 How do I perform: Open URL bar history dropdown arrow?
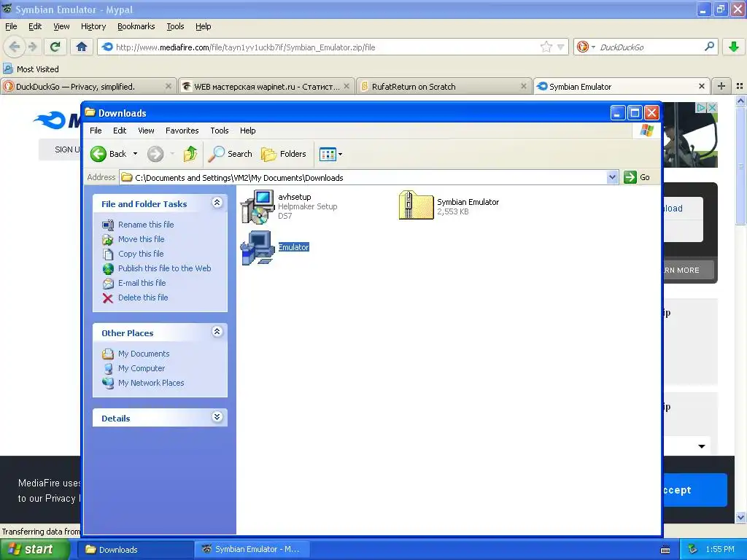(x=561, y=47)
